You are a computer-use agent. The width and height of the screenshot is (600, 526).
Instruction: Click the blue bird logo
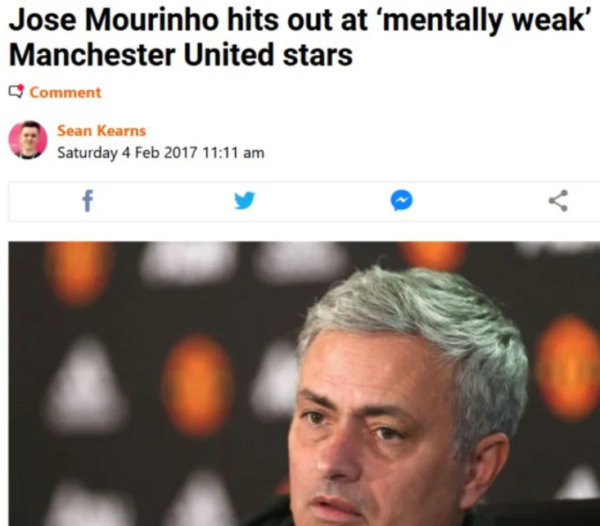click(x=245, y=200)
